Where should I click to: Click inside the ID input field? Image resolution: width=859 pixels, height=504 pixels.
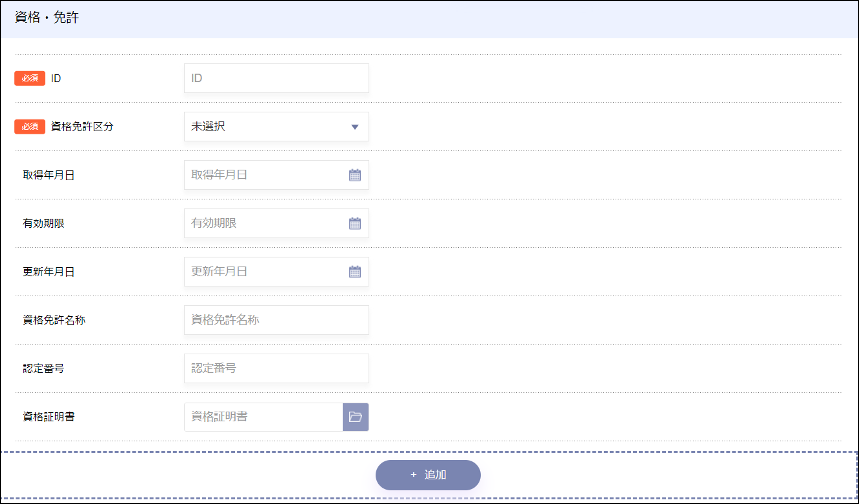(276, 78)
